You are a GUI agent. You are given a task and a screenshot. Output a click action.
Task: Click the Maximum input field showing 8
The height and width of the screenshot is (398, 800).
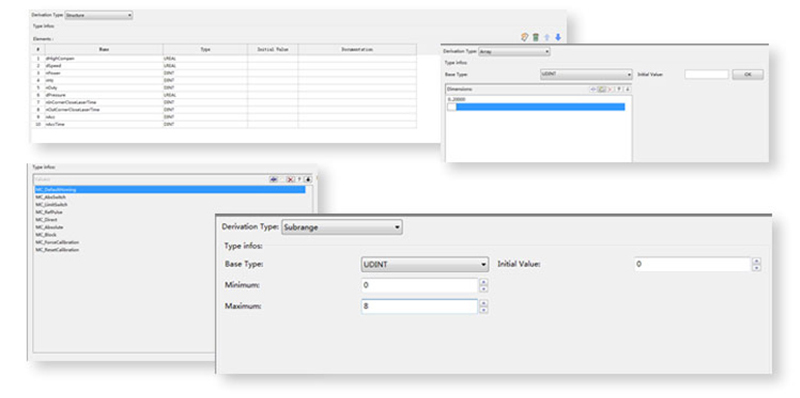(x=419, y=306)
